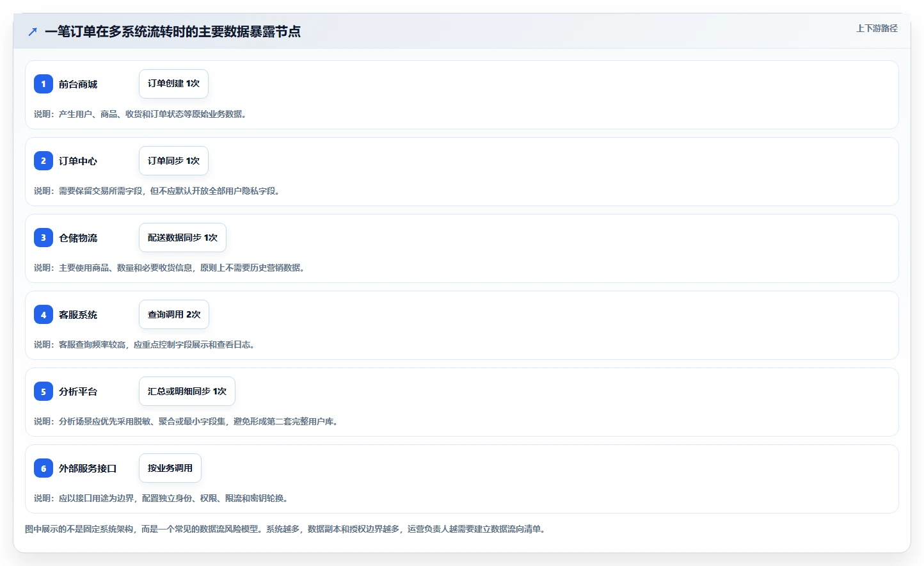Select step number 6 badge for 外部服务接口
Image resolution: width=924 pixels, height=566 pixels.
point(44,468)
